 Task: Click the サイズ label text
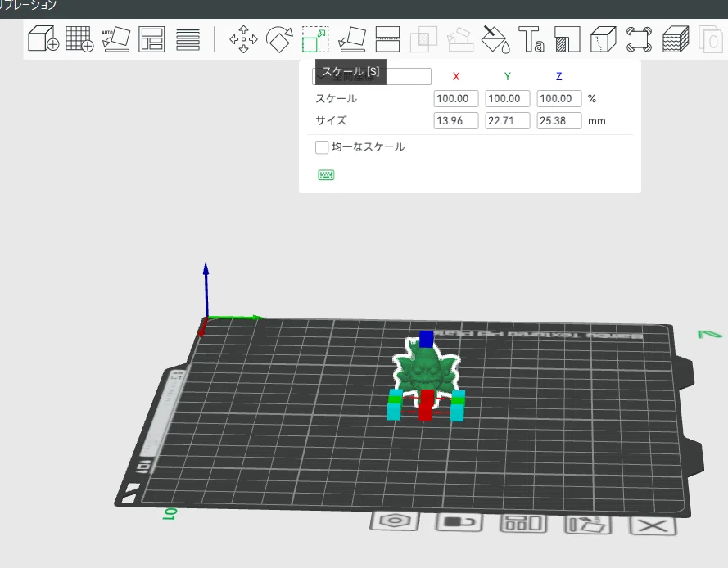click(331, 120)
